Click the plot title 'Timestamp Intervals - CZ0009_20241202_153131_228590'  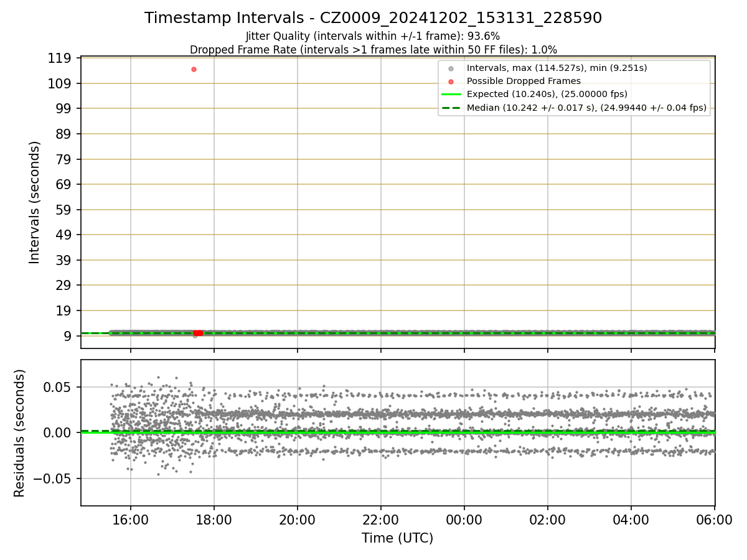coord(373,18)
